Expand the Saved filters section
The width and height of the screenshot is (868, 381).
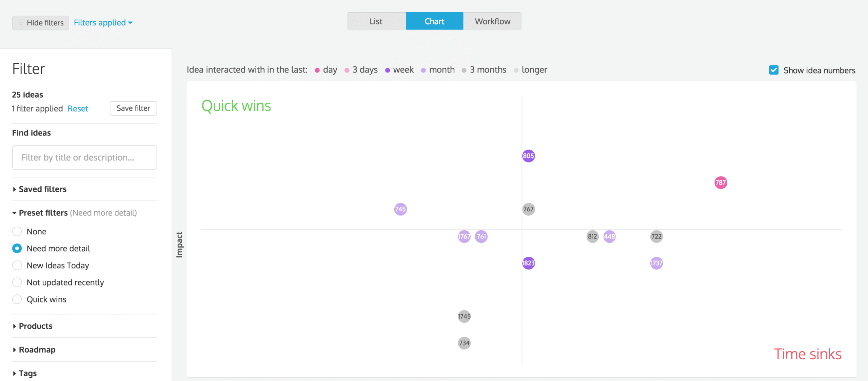coord(39,189)
